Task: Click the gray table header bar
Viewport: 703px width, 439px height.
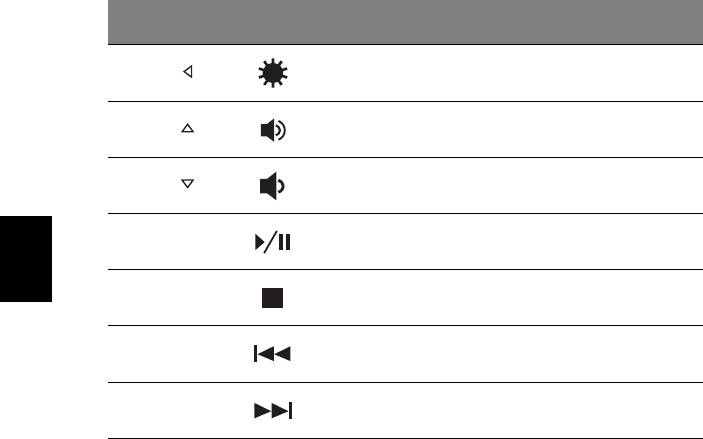Action: click(405, 22)
